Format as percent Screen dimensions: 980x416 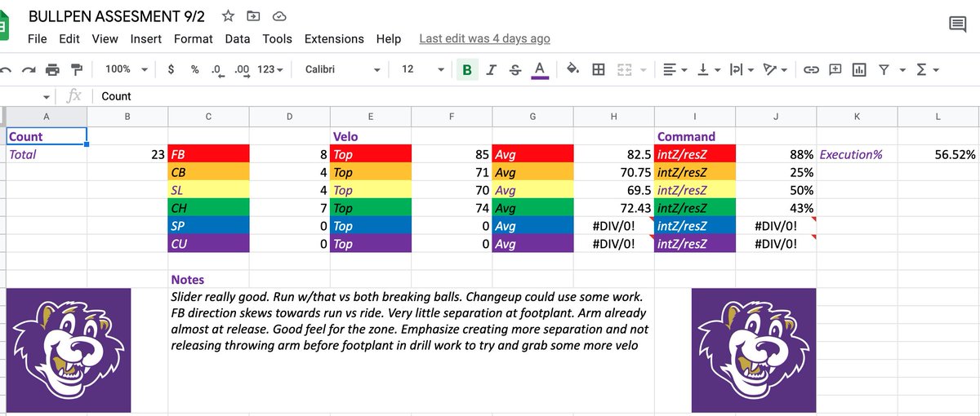[x=194, y=70]
